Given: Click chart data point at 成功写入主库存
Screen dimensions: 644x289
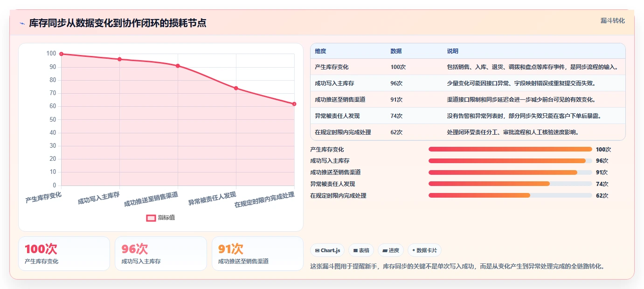Looking at the screenshot, I should point(120,59).
